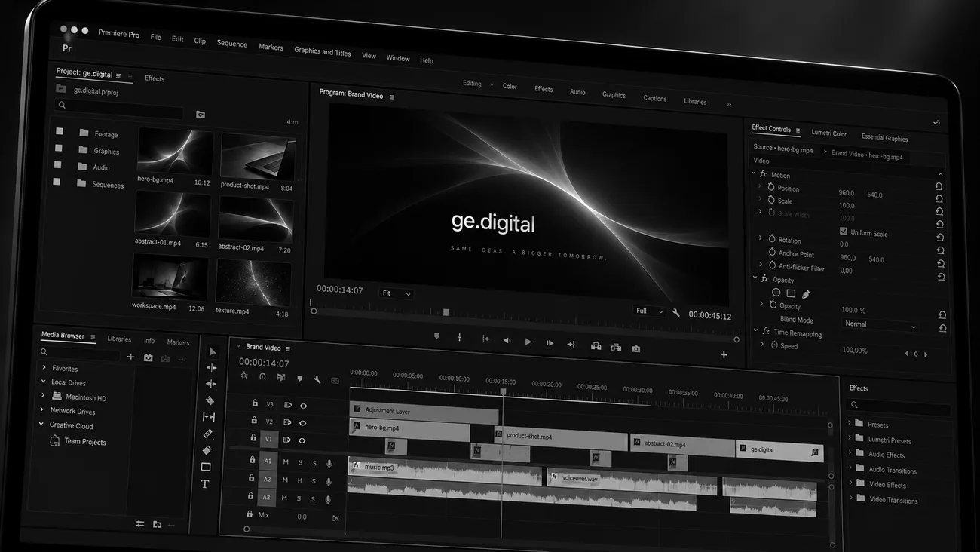980x552 pixels.
Task: Open timeline display settings wrench
Action: pos(317,379)
